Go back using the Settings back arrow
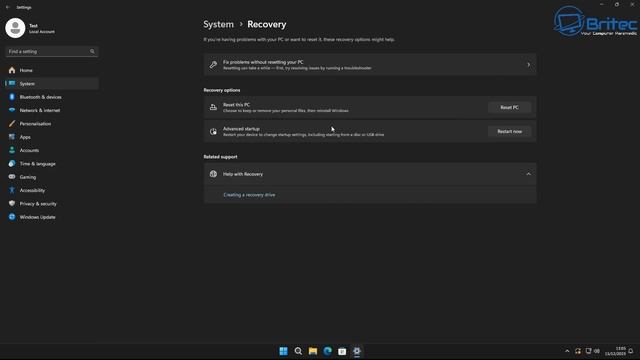The height and width of the screenshot is (360, 640). click(8, 7)
